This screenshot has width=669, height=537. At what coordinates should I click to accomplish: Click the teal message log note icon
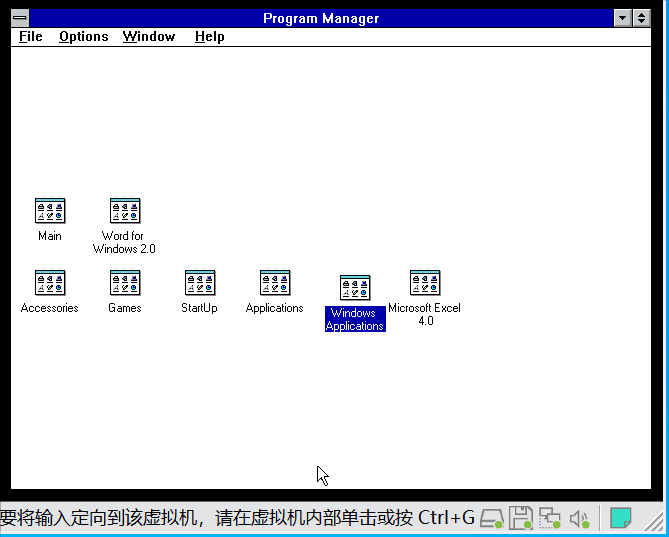click(620, 518)
